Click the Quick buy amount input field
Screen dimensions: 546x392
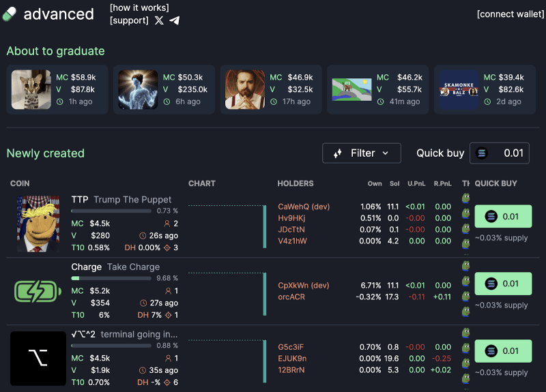coord(508,153)
